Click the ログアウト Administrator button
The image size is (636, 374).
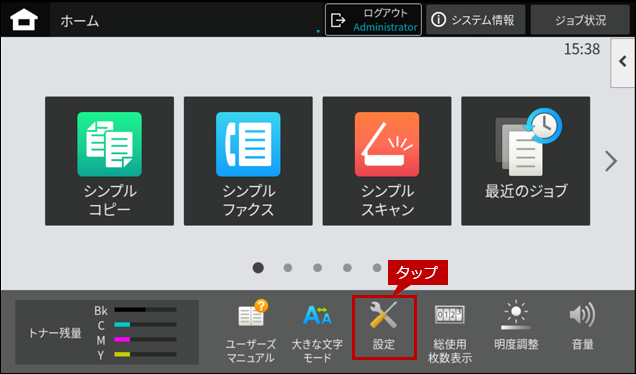[x=373, y=20]
